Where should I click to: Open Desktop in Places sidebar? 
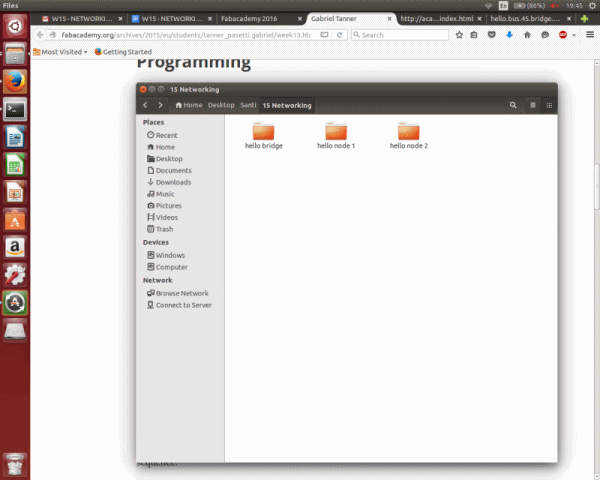(x=165, y=158)
